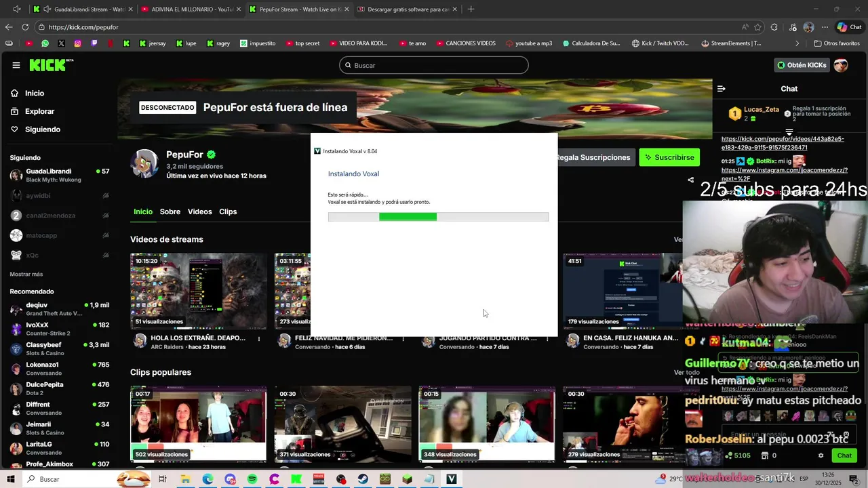Switch to Inicio channel tab
Image resolution: width=868 pixels, height=488 pixels.
click(143, 212)
